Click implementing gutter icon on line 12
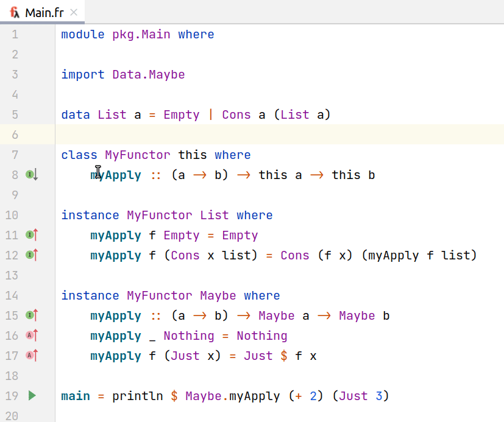 click(x=32, y=255)
